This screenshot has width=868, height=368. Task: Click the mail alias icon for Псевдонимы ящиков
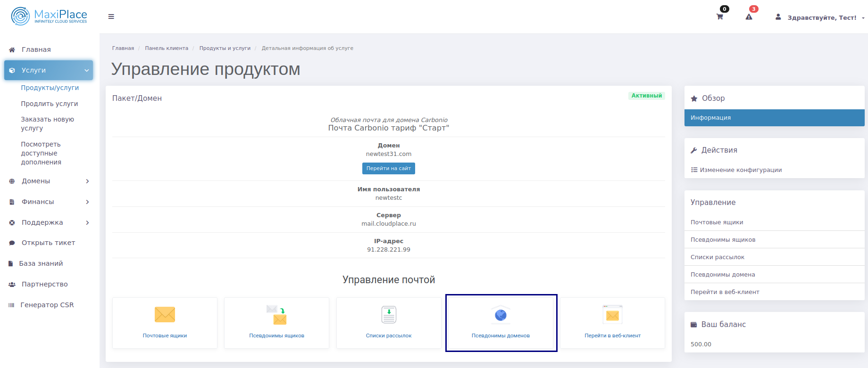(x=277, y=315)
